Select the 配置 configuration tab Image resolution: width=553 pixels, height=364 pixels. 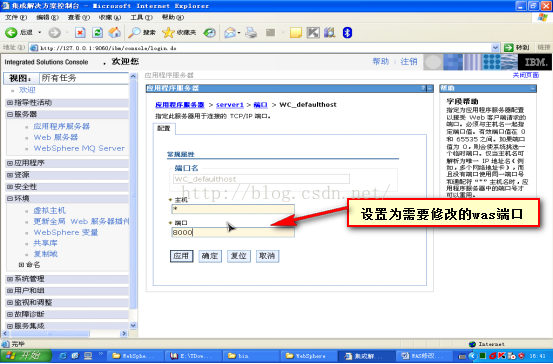click(x=164, y=128)
